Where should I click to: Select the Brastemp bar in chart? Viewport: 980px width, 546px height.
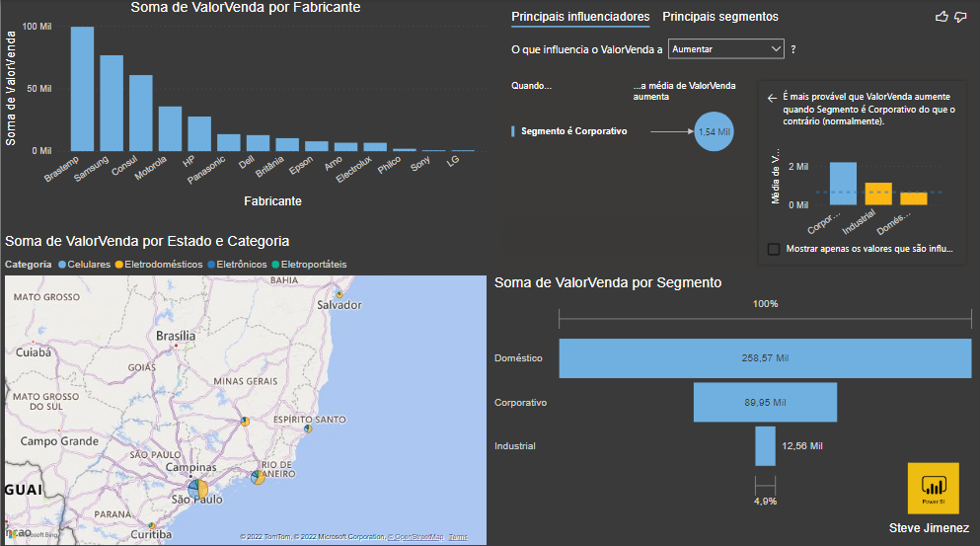(83, 89)
